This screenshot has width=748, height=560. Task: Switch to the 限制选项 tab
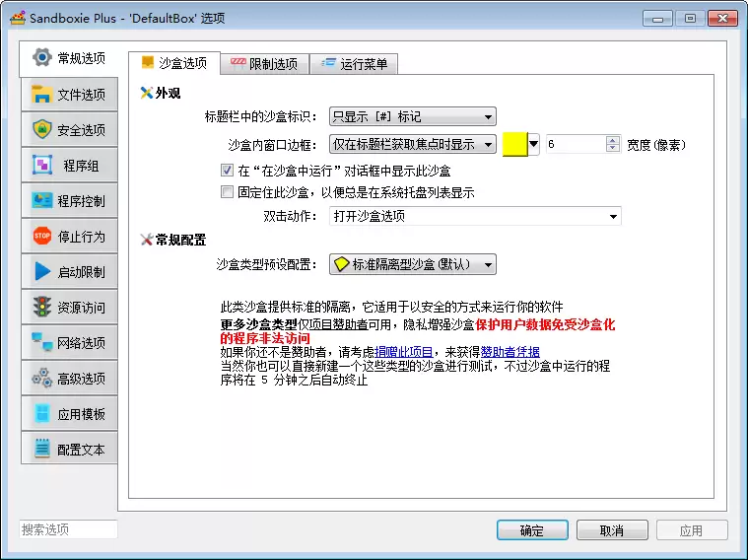(264, 64)
